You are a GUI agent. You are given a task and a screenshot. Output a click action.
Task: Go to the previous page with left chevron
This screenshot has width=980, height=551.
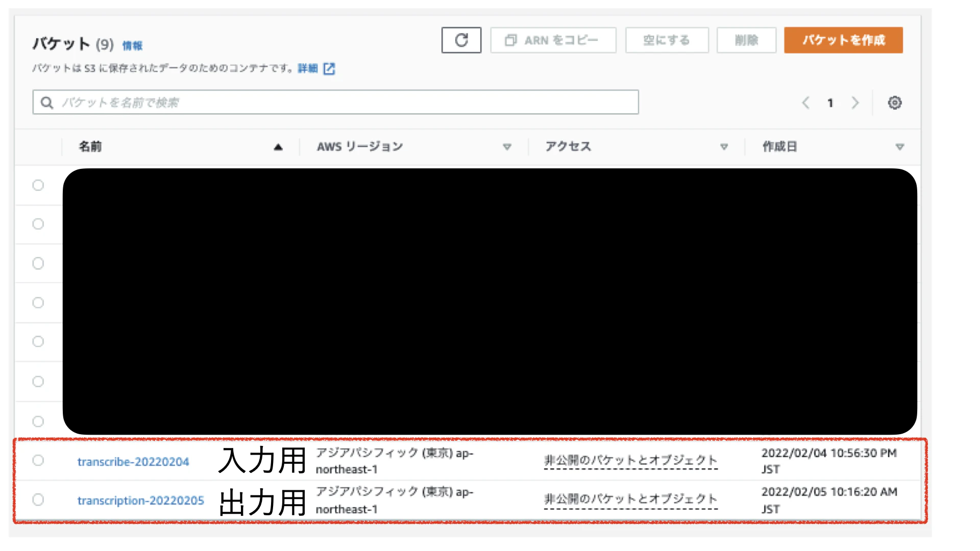pos(805,103)
